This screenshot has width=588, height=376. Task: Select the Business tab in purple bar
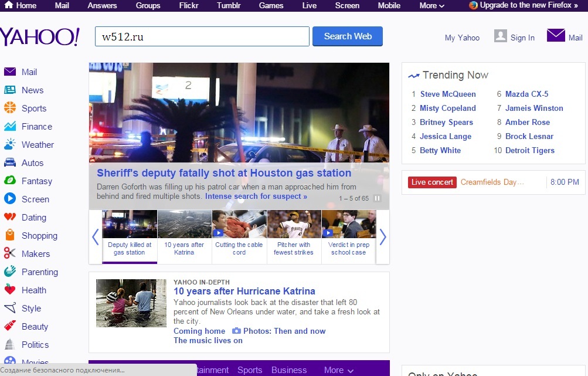[289, 370]
